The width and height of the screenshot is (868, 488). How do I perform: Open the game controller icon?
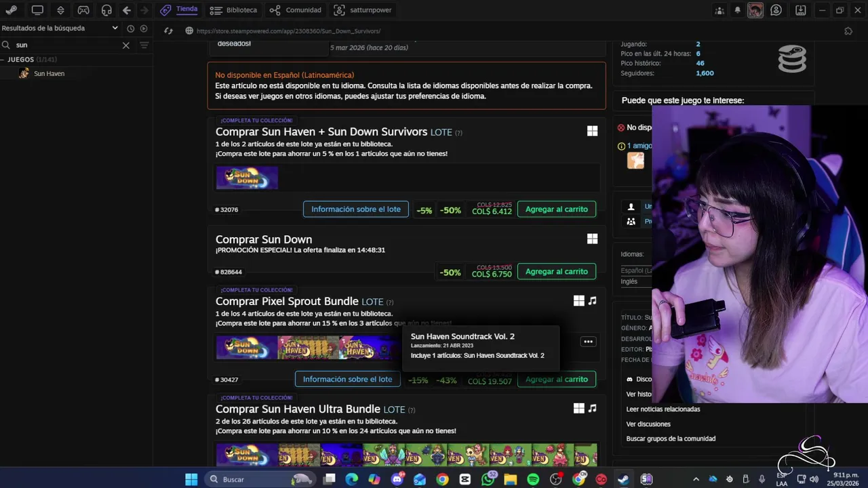click(83, 10)
